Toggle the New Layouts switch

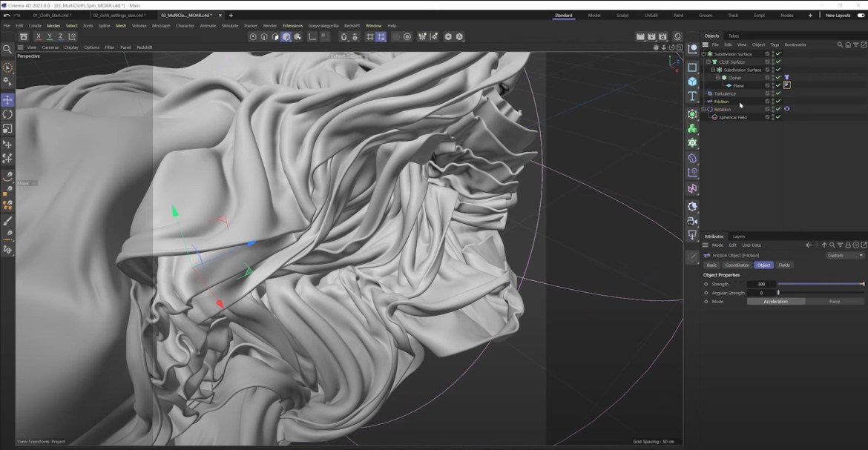click(x=861, y=16)
